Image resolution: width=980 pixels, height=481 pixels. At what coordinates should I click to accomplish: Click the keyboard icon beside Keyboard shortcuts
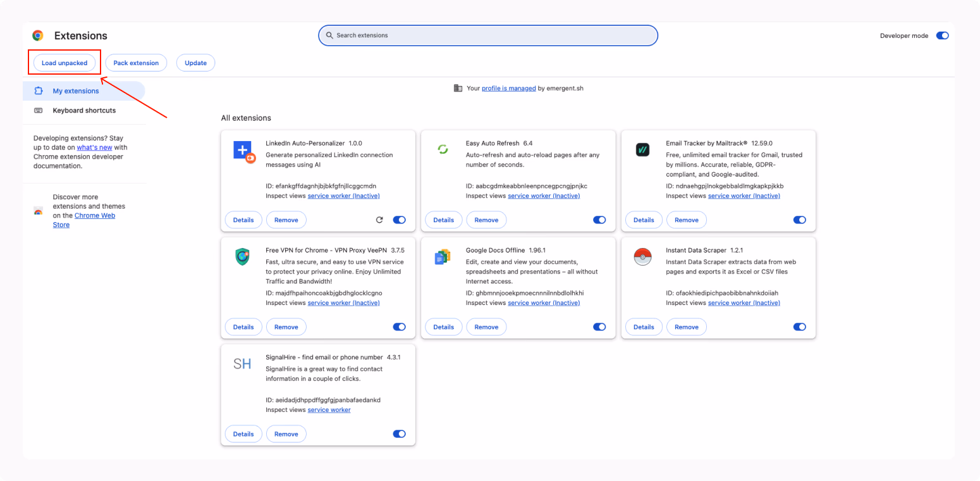(39, 110)
